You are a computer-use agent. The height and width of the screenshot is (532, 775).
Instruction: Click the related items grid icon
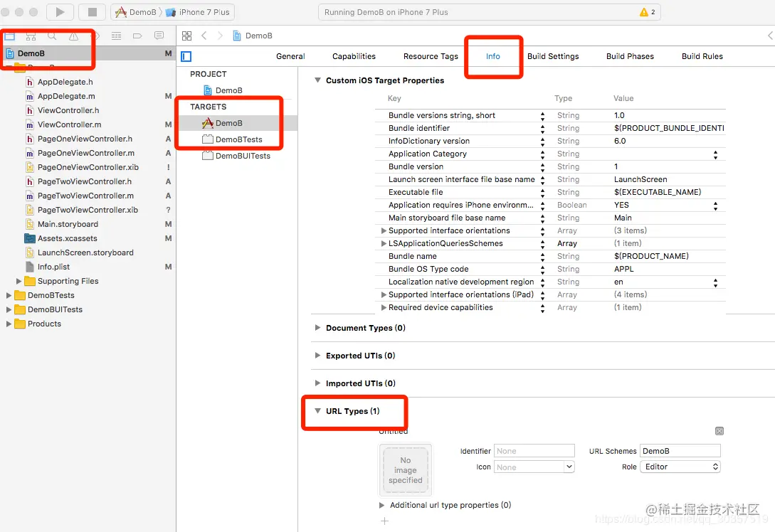[187, 36]
